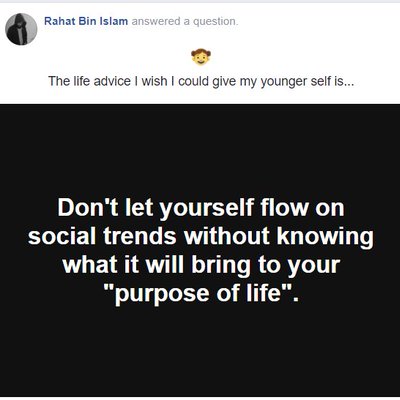The width and height of the screenshot is (400, 400).
Task: Click the surname 'Islam' in the author name
Action: coord(114,21)
